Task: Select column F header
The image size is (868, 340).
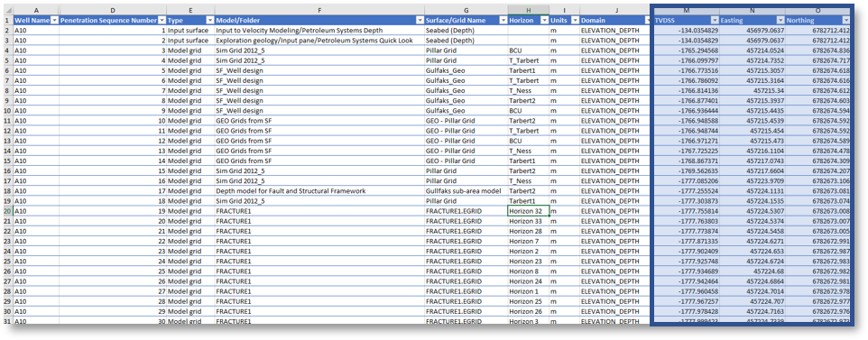Action: click(x=319, y=11)
